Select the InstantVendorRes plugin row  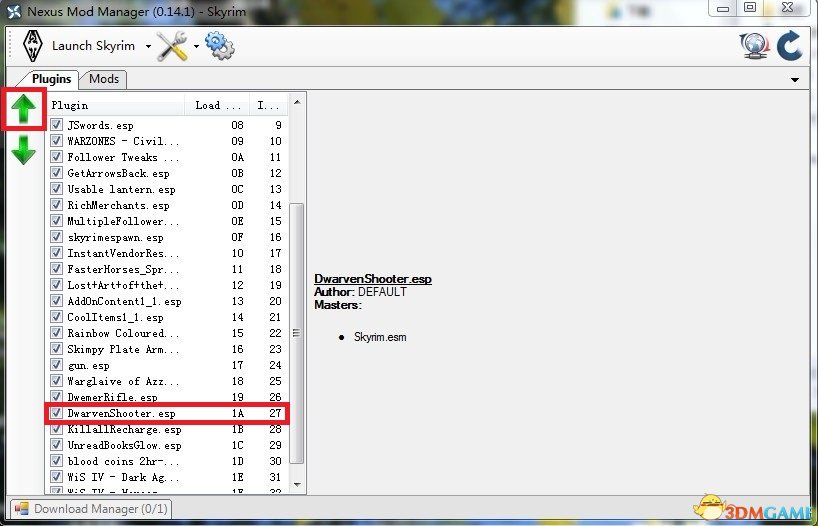click(x=167, y=253)
